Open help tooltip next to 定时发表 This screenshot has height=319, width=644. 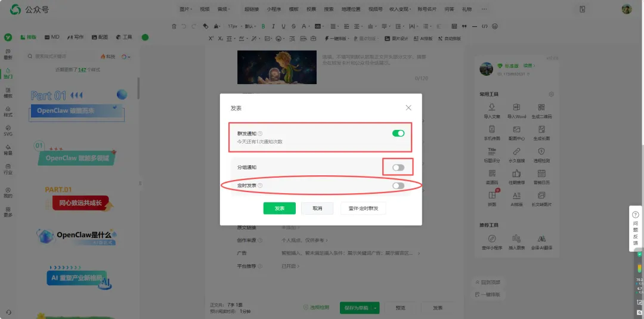pyautogui.click(x=260, y=185)
